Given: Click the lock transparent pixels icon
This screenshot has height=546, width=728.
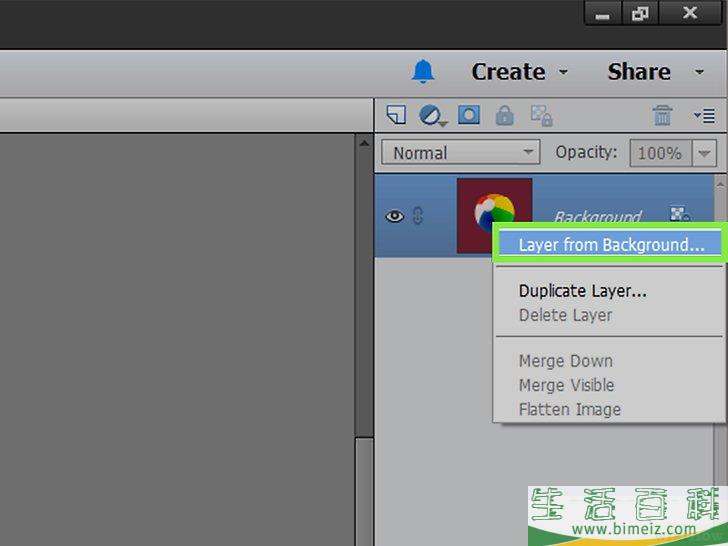Looking at the screenshot, I should [541, 116].
